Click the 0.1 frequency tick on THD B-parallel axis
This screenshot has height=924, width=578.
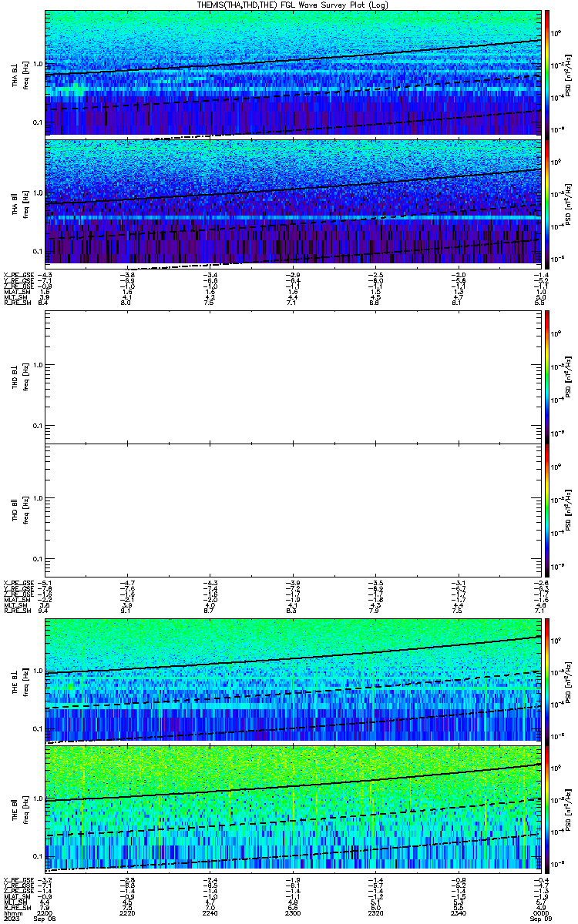click(38, 558)
